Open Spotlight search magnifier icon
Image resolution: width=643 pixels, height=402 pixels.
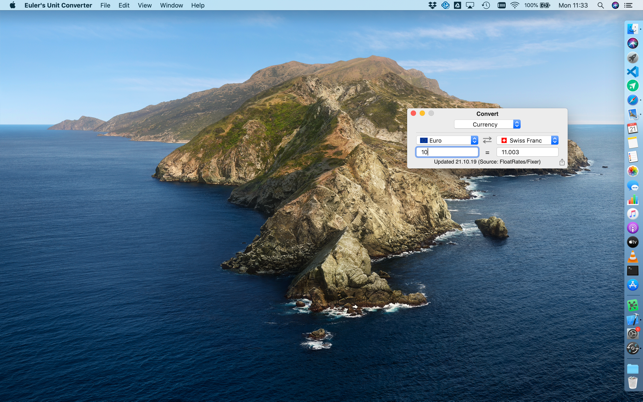[x=600, y=6]
